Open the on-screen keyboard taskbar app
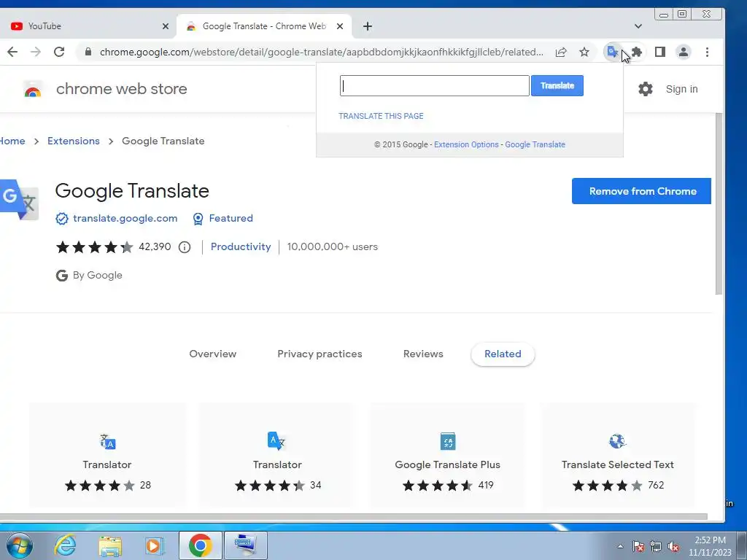 point(246,545)
